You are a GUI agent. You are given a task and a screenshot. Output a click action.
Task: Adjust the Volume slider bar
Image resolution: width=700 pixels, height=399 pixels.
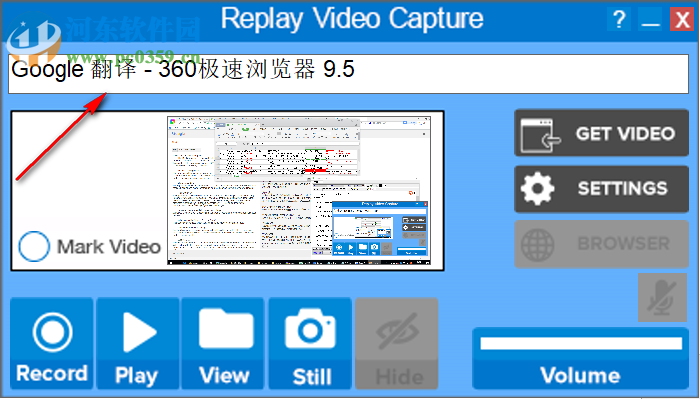point(581,343)
